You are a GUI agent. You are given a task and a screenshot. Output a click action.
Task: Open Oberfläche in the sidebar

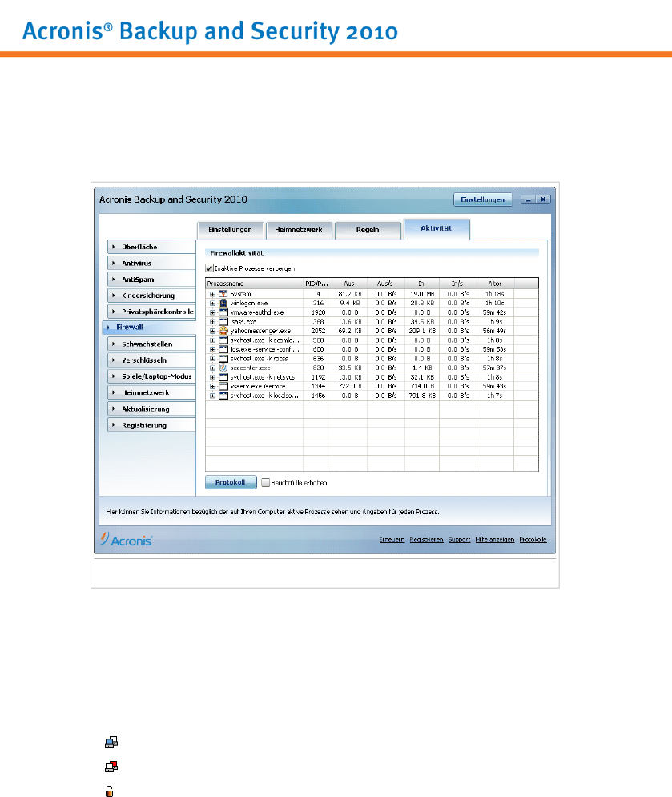(151, 247)
